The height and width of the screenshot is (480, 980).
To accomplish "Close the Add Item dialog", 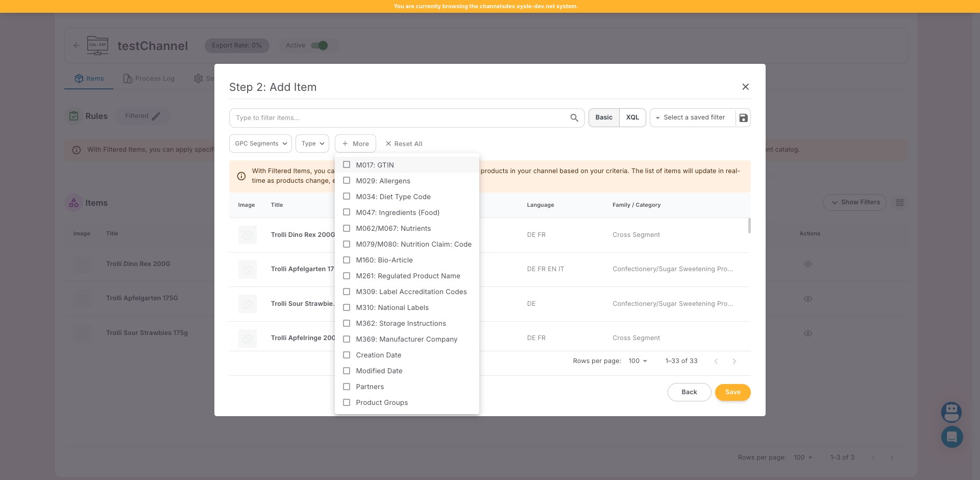I will (x=745, y=87).
